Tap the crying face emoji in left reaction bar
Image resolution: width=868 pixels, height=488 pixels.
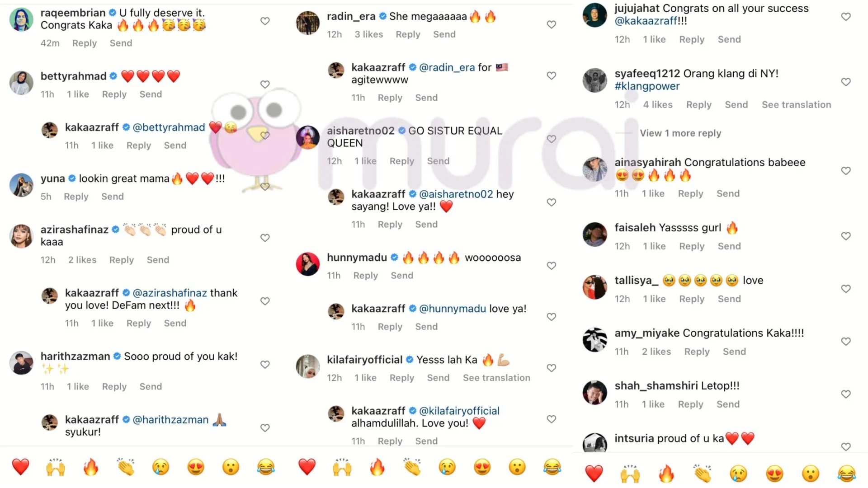pyautogui.click(x=160, y=467)
